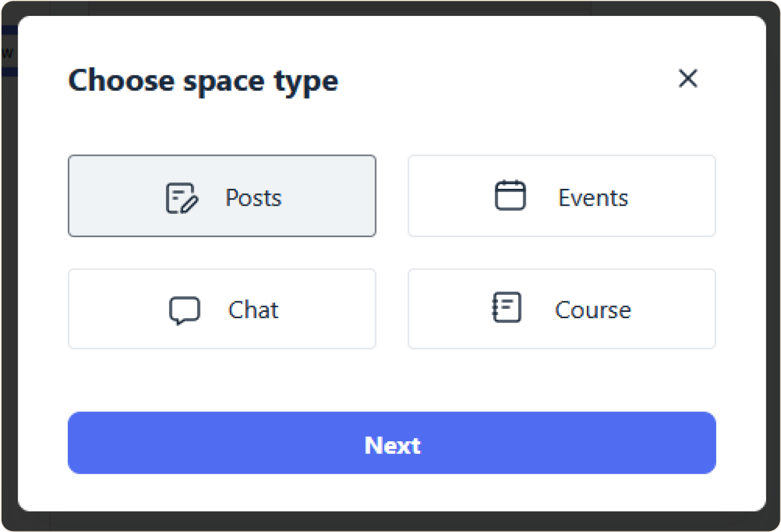The height and width of the screenshot is (532, 781).
Task: Click the Chat label text
Action: 253,310
